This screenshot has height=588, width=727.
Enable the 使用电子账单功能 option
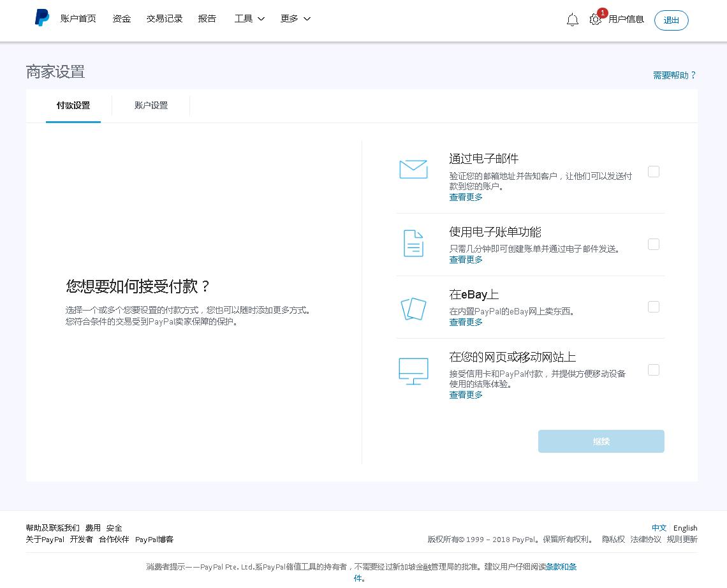point(653,244)
